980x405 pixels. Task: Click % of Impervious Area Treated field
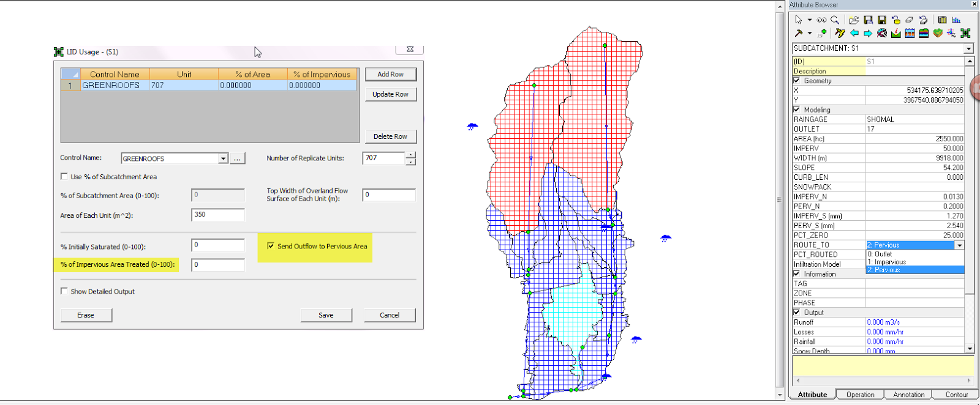218,265
